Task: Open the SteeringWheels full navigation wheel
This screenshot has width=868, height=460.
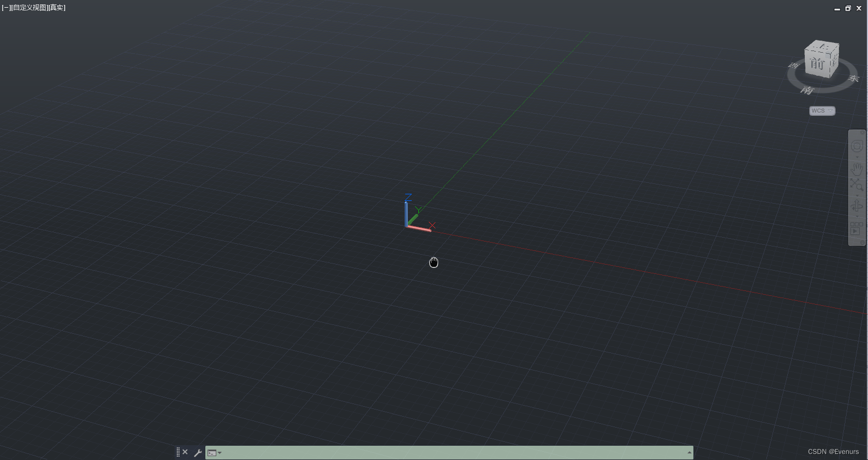Action: point(857,146)
